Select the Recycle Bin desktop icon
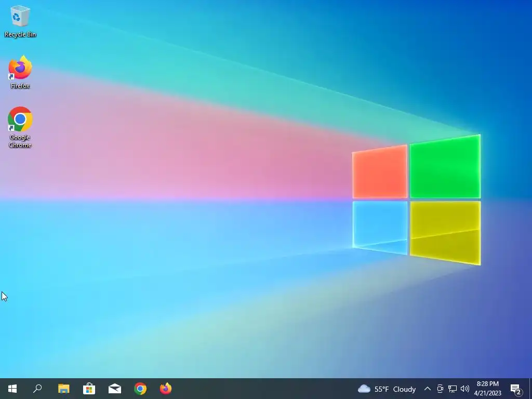The height and width of the screenshot is (399, 532). 20,21
